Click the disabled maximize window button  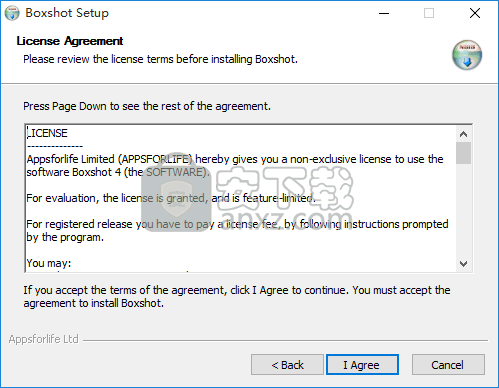point(429,13)
